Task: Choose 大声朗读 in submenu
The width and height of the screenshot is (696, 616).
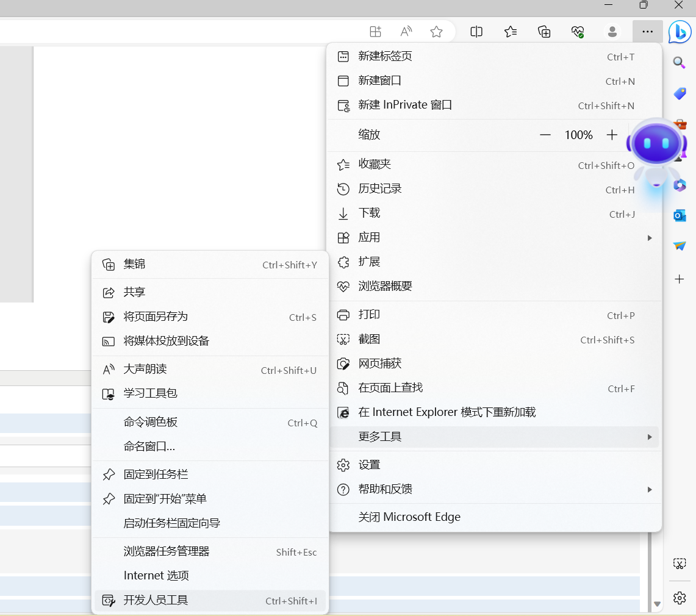Action: [210, 369]
